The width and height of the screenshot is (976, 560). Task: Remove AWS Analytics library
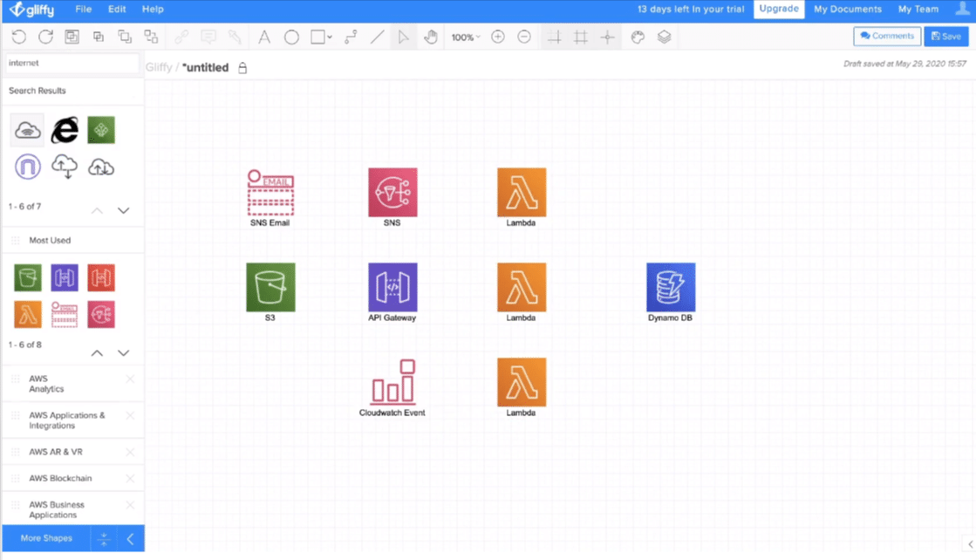tap(130, 379)
